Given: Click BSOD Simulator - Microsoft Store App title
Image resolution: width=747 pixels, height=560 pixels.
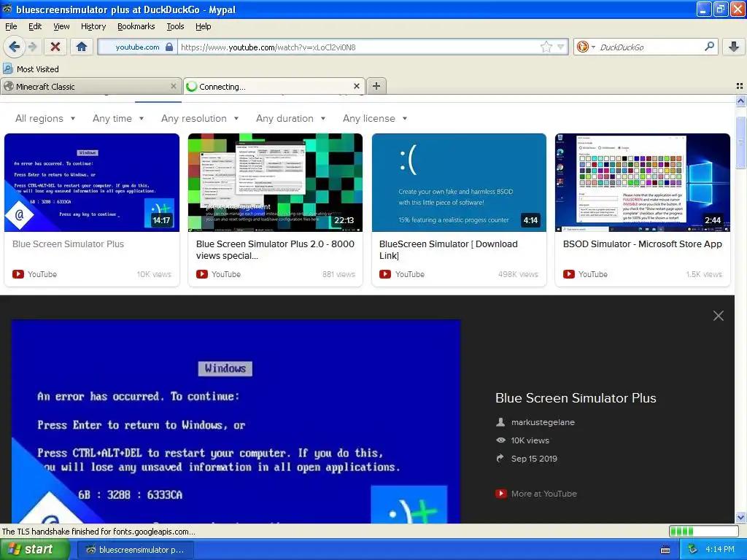Looking at the screenshot, I should point(642,244).
